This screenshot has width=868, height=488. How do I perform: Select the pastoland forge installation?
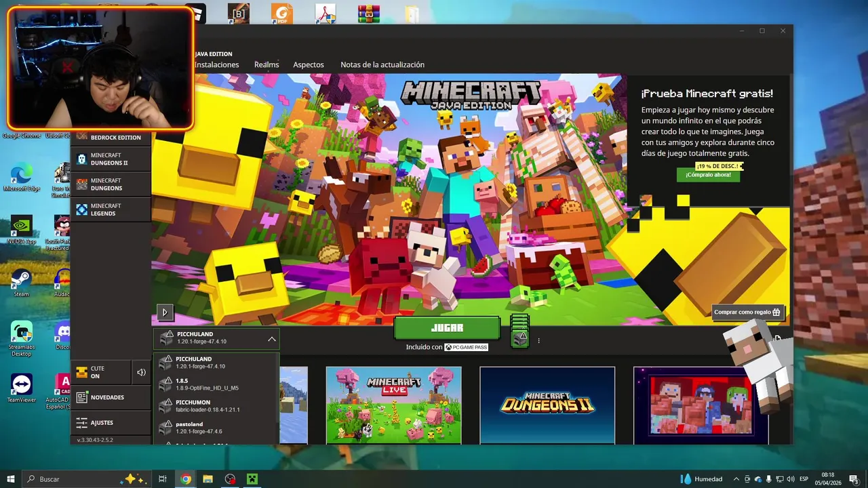coord(216,428)
